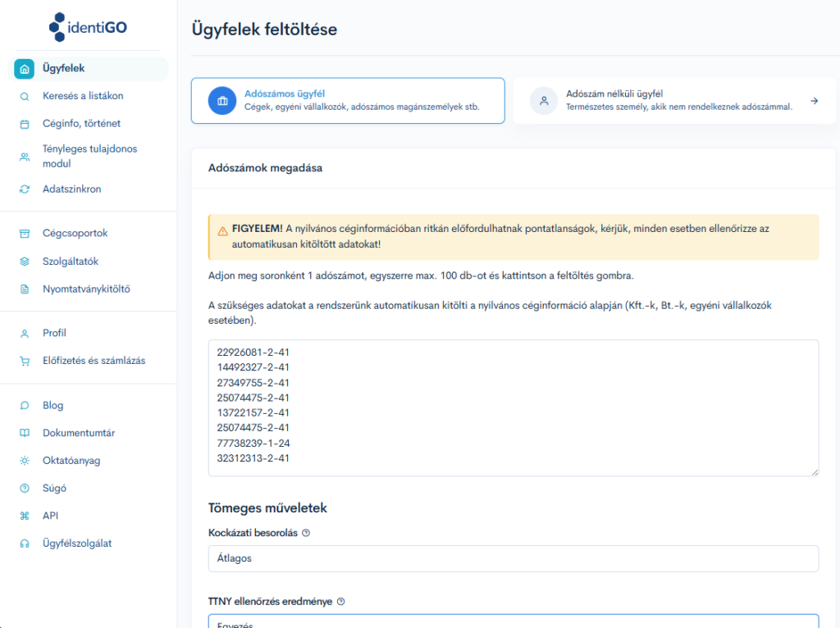Click the calendar icon beside Céginfo, történet

25,125
